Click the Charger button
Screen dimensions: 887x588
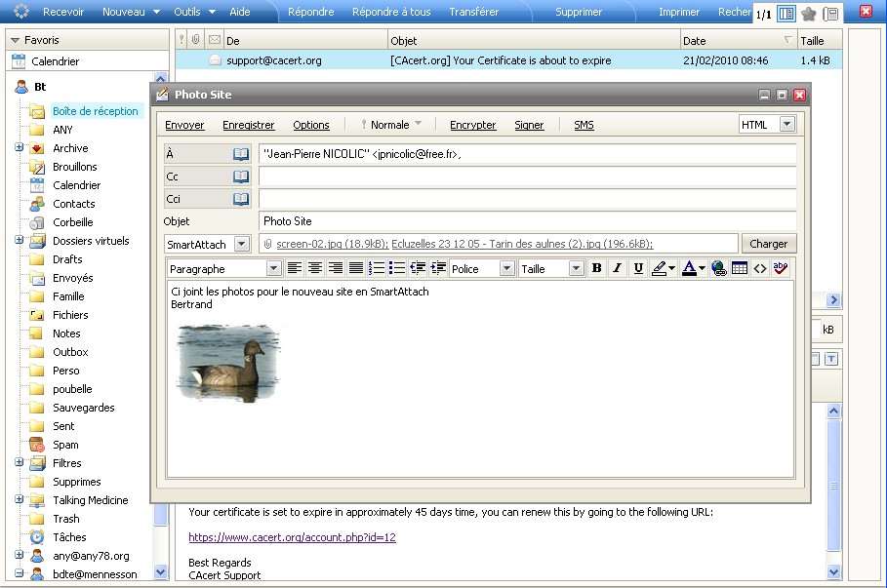tap(768, 244)
